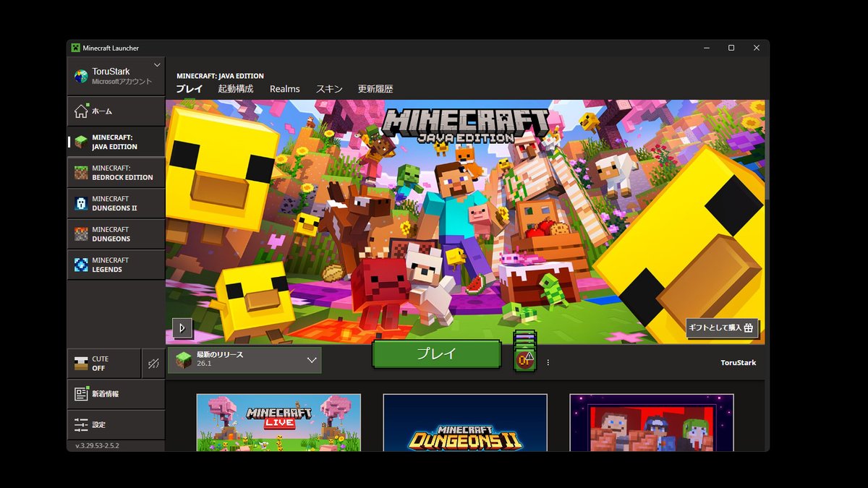Screen dimensions: 868x488
Task: Switch to the Realms tab
Action: tap(285, 89)
